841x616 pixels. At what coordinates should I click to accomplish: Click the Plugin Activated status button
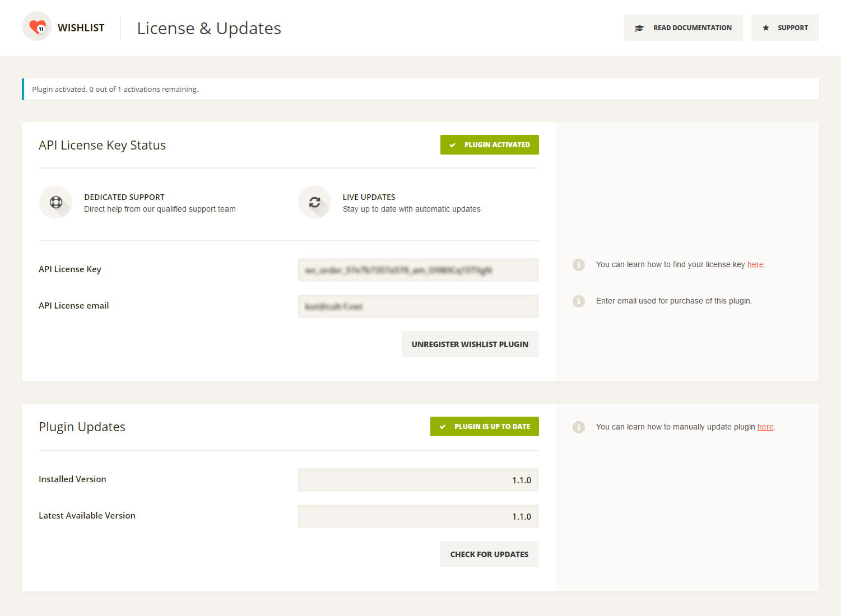coord(490,144)
